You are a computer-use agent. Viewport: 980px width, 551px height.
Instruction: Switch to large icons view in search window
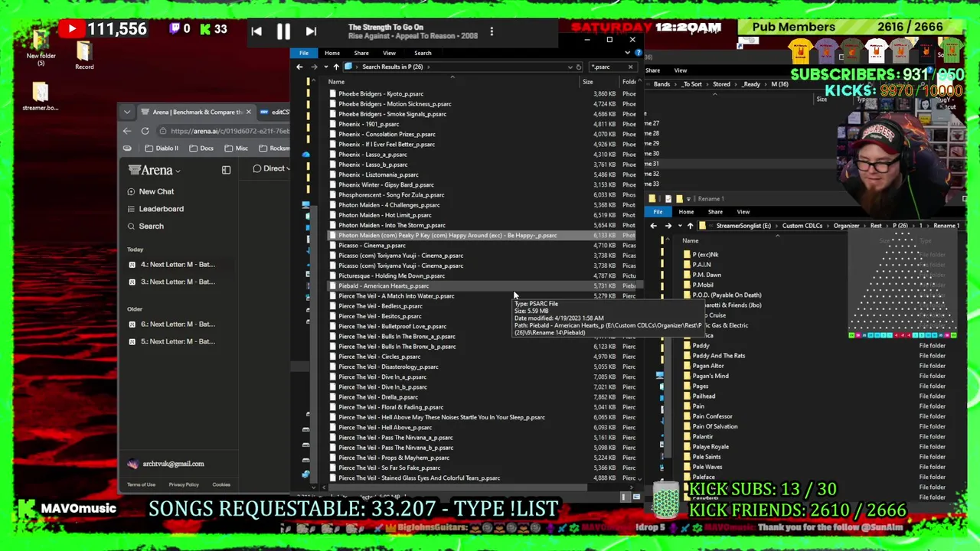[636, 497]
